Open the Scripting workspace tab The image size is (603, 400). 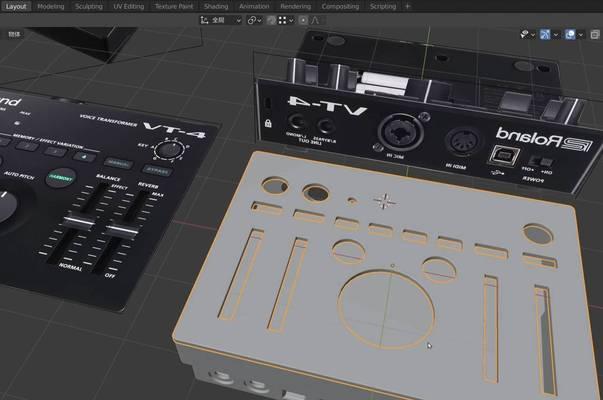pyautogui.click(x=383, y=6)
